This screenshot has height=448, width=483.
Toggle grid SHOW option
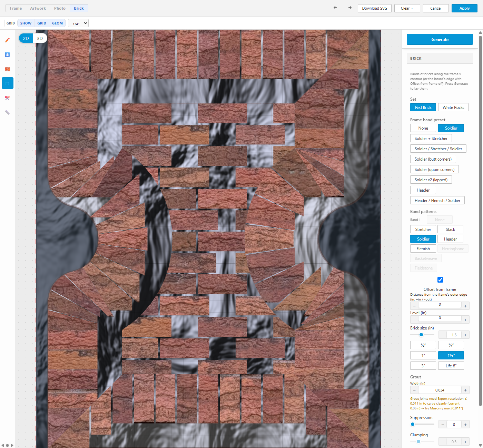pos(26,23)
